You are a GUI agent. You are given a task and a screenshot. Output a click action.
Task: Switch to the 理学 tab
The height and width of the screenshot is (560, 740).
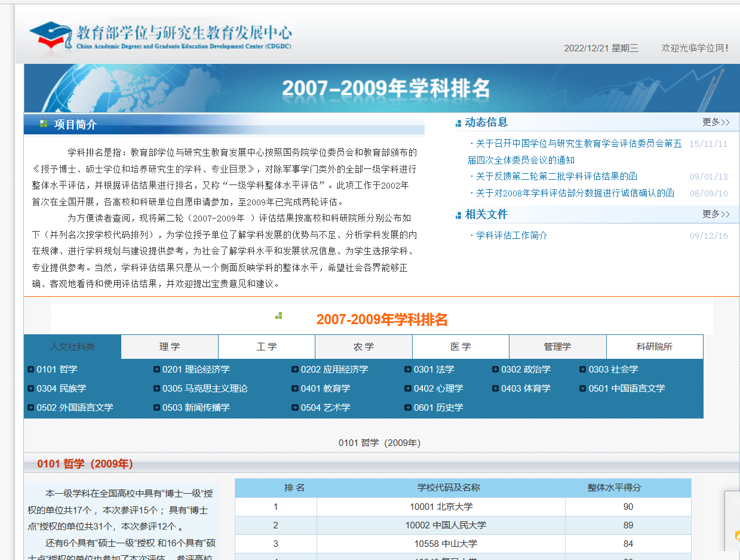click(x=170, y=347)
